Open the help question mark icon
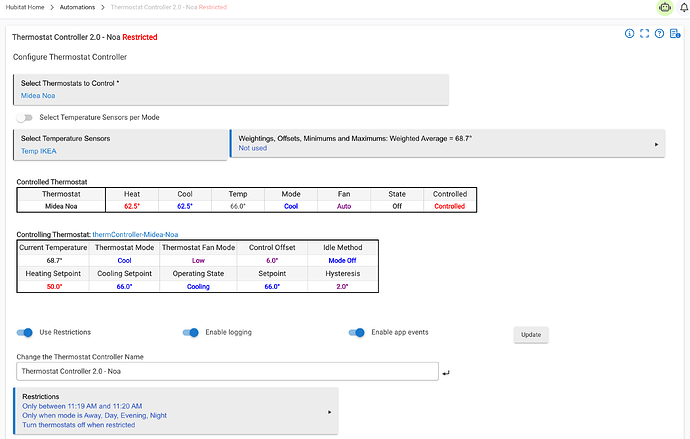This screenshot has width=690, height=439. tap(659, 33)
